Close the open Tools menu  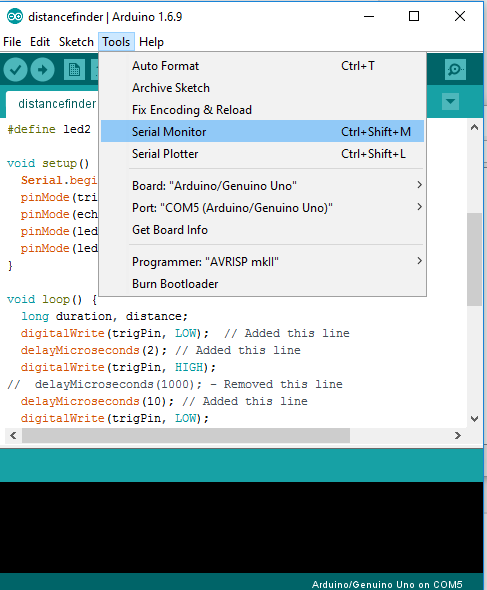(116, 42)
